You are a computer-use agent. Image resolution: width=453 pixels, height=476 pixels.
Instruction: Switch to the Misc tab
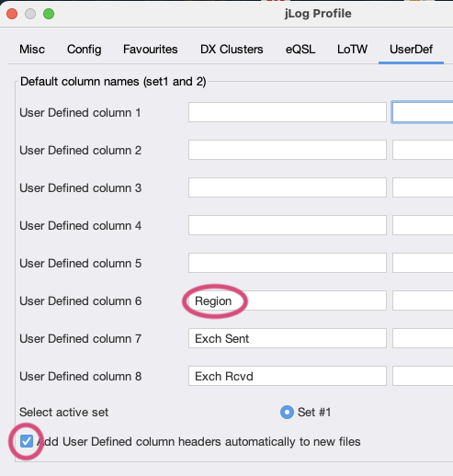[x=32, y=50]
